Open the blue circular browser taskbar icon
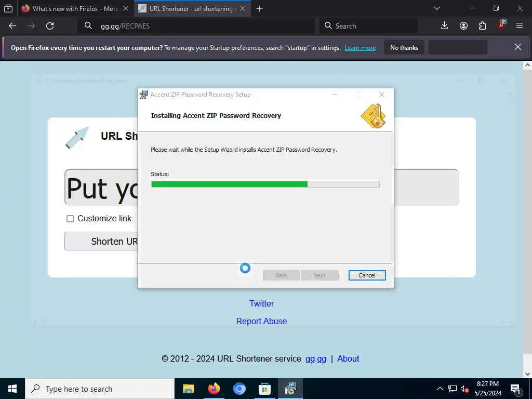The image size is (532, 399). 239,389
